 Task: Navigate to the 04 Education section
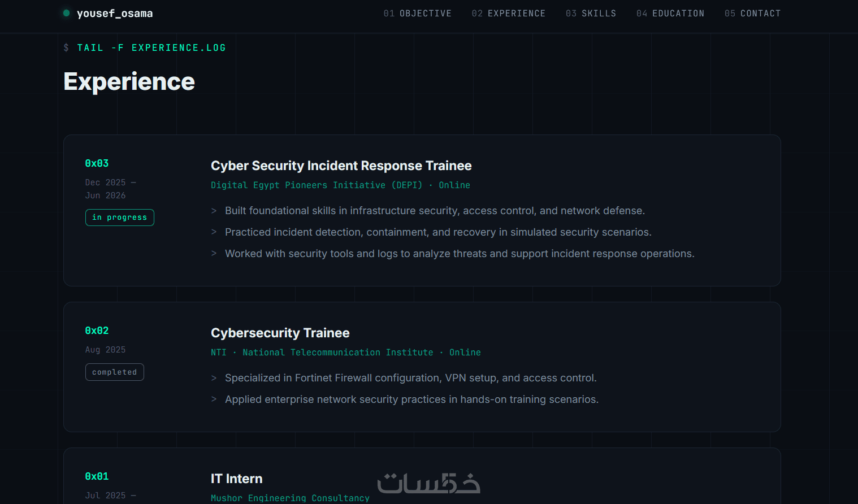click(x=670, y=14)
